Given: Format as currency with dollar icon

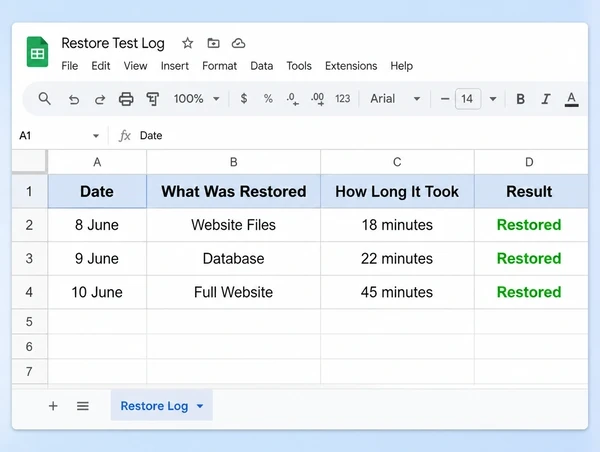Looking at the screenshot, I should point(243,99).
